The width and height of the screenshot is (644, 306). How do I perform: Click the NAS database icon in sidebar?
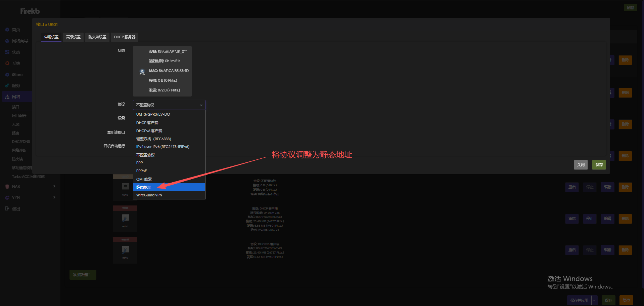coord(7,187)
